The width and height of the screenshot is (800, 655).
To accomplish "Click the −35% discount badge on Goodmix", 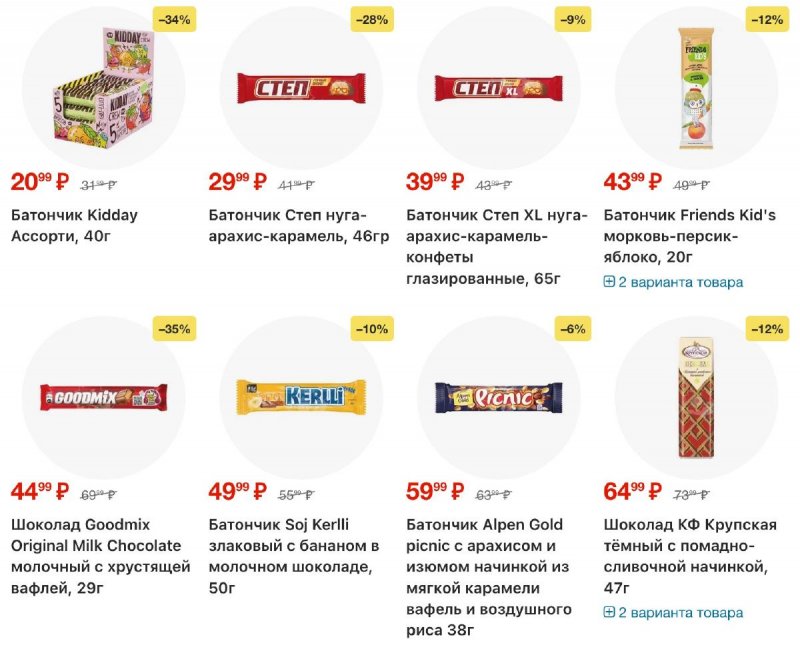I will pos(174,328).
